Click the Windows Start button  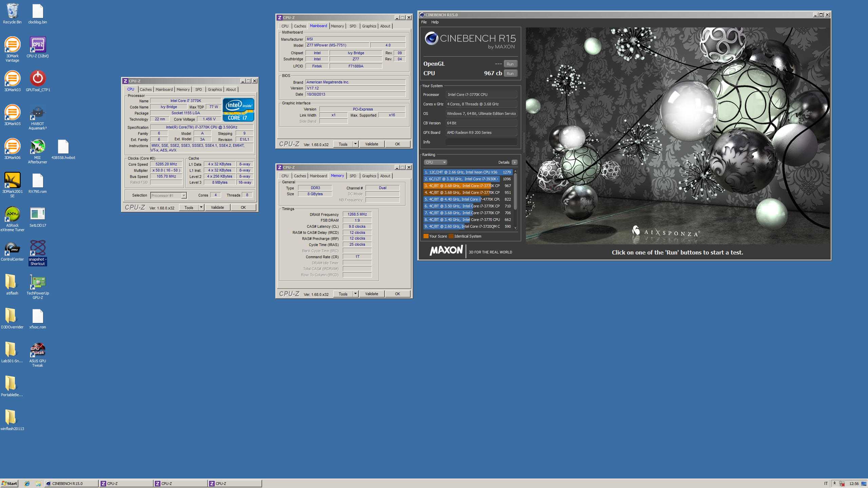click(x=9, y=484)
